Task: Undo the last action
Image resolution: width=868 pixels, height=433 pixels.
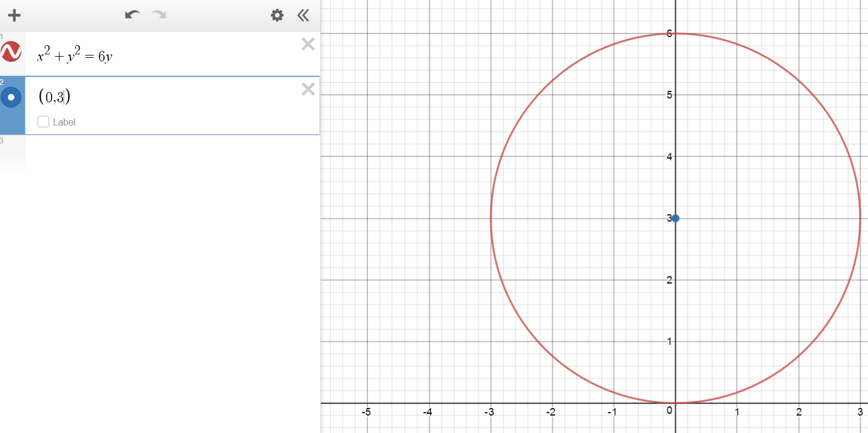Action: 132,15
